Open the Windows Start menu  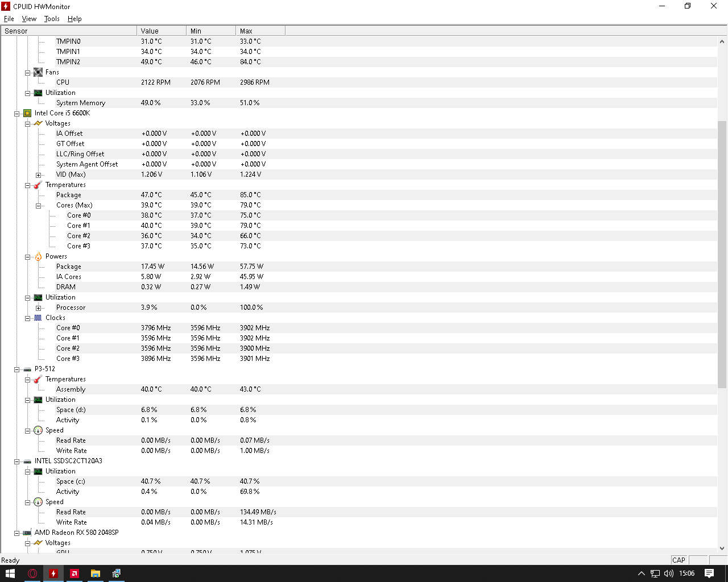coord(10,573)
